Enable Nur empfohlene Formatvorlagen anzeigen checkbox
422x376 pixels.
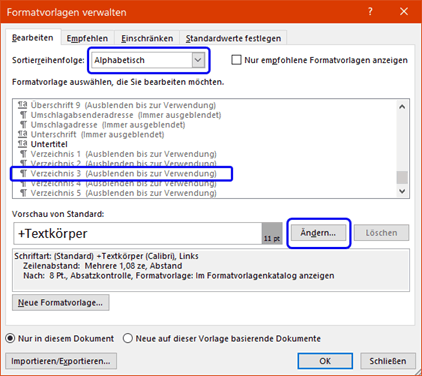tap(236, 60)
